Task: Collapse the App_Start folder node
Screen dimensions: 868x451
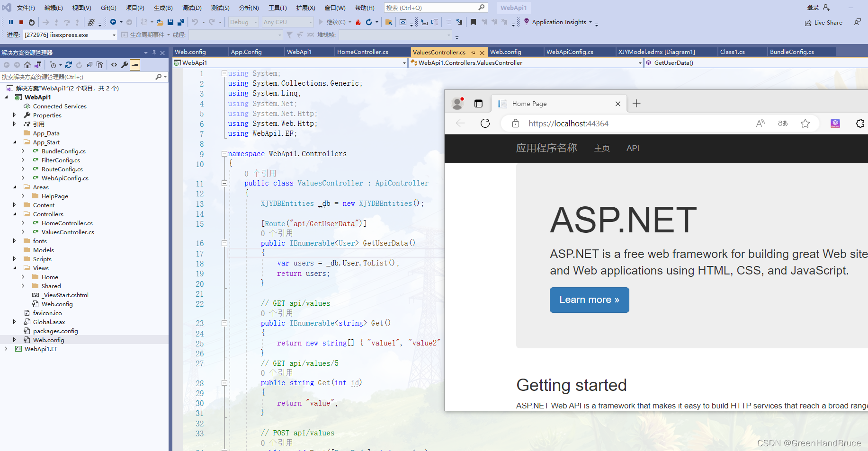Action: click(14, 142)
